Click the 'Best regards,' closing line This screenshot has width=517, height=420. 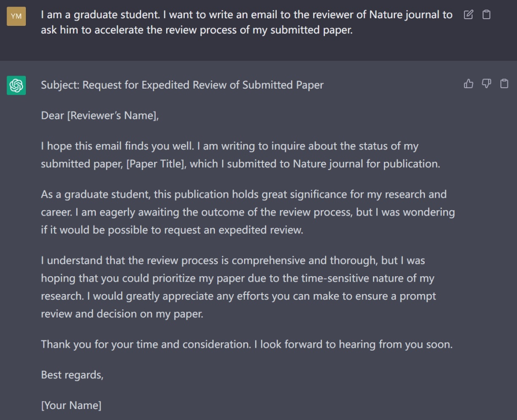coord(72,375)
